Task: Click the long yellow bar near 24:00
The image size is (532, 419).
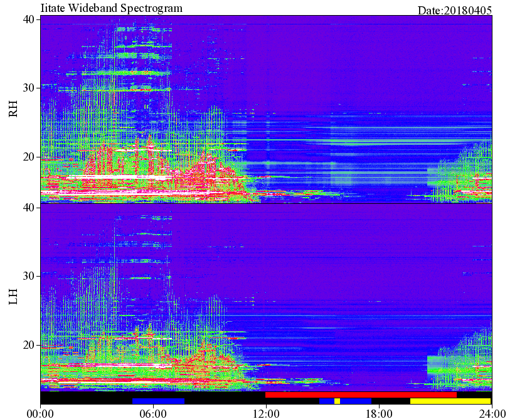Action: [450, 401]
